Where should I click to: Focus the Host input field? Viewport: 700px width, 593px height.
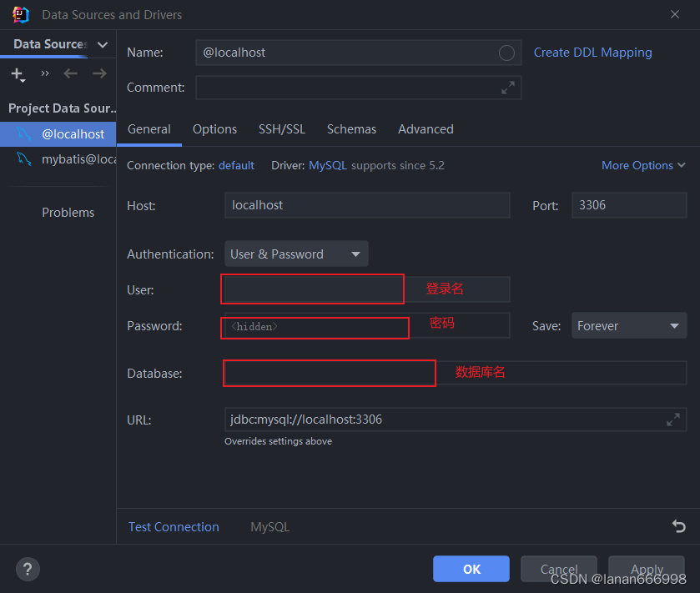367,205
